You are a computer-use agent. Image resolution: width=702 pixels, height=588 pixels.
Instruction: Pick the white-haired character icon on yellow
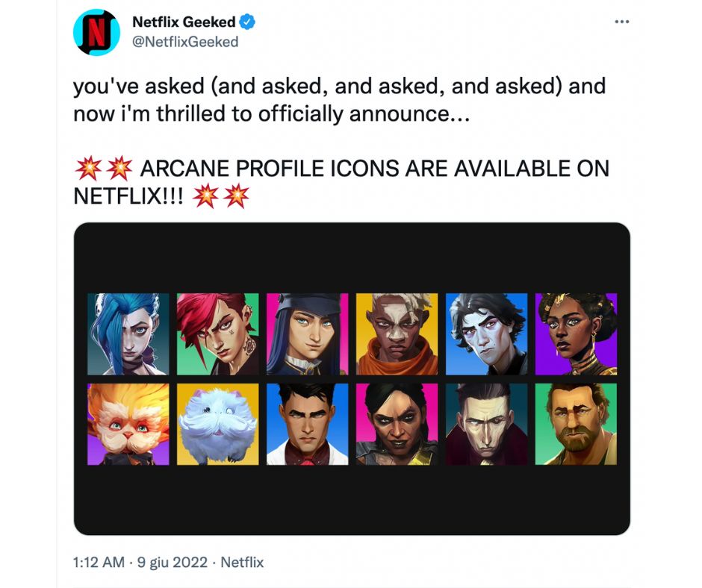point(397,334)
